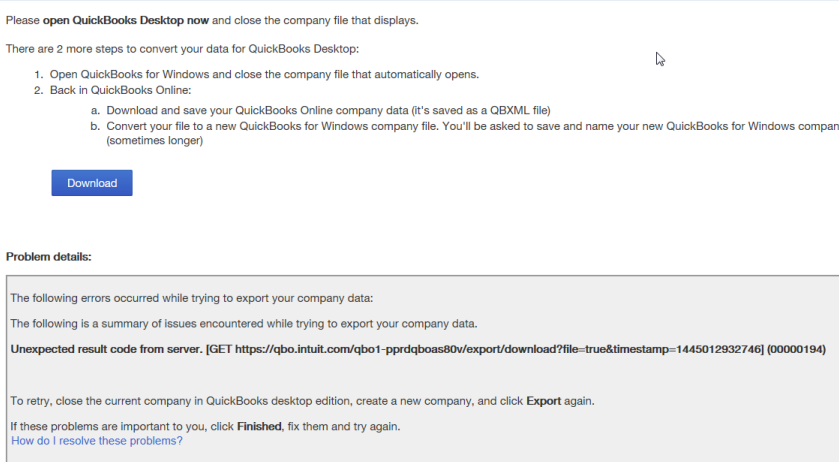Click the error code (00000194)

797,350
